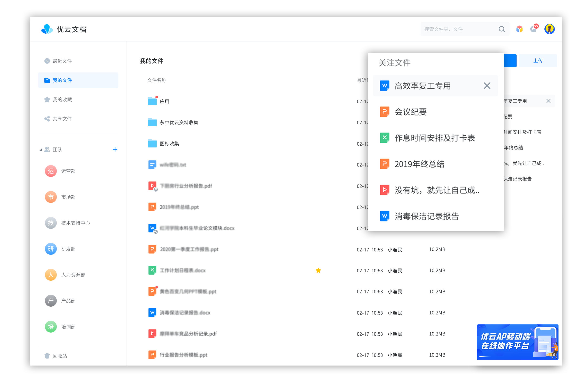
Task: Click 黄色百变几何PPT模板.ppt icon
Action: tap(152, 291)
